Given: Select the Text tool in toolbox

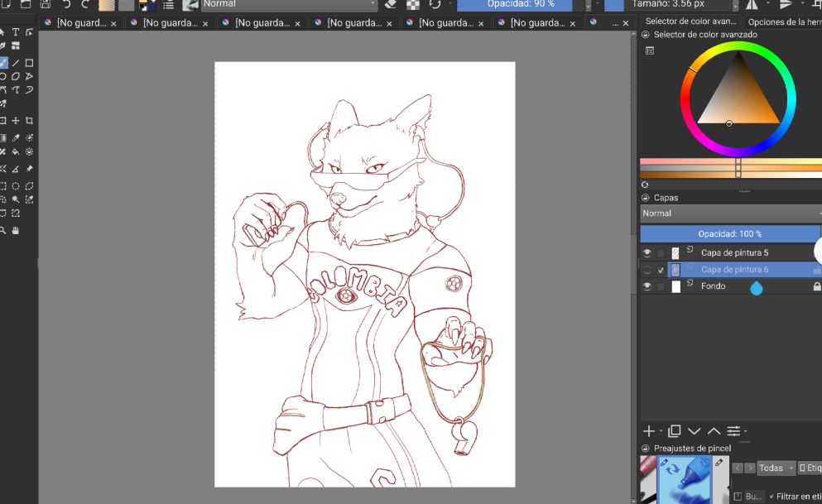Looking at the screenshot, I should point(16,32).
